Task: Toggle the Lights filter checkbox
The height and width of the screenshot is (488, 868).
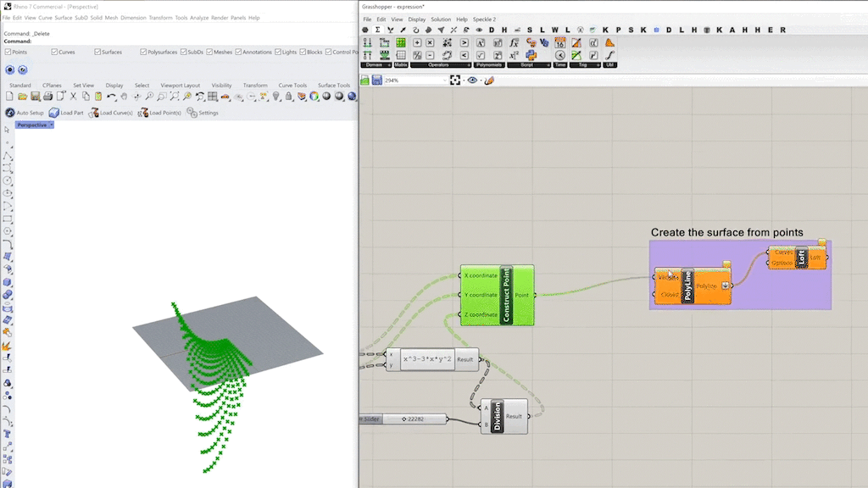Action: 278,52
